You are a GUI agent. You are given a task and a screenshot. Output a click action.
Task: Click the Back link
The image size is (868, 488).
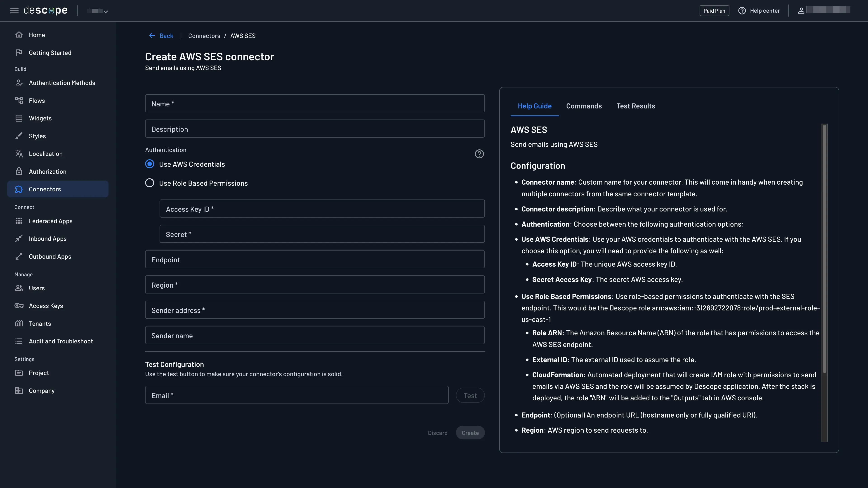(161, 36)
